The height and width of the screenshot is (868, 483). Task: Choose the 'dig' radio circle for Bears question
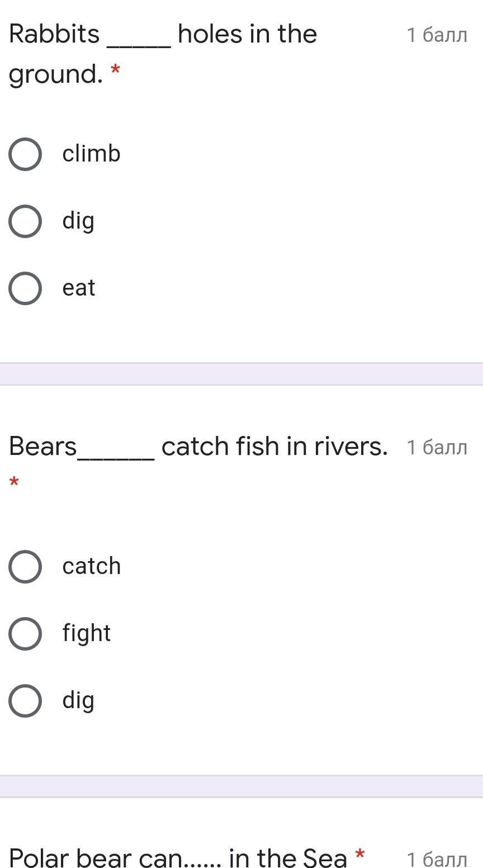click(x=25, y=701)
